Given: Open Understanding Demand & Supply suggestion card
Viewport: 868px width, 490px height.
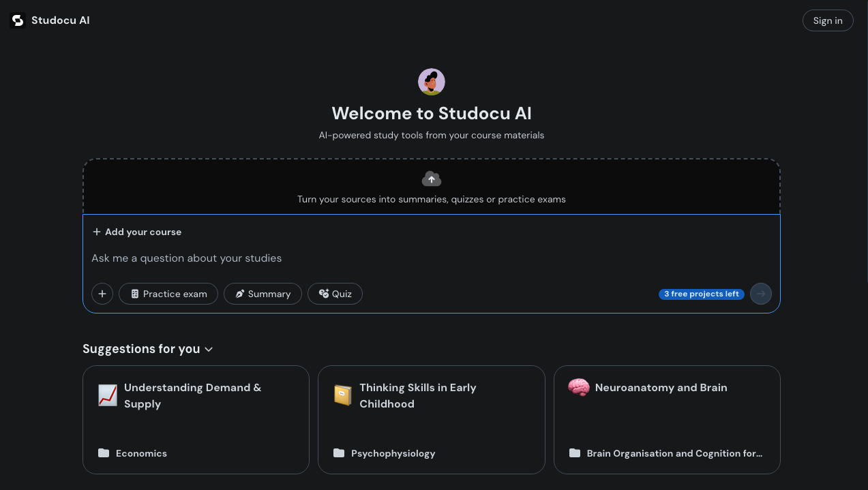Looking at the screenshot, I should pos(196,419).
